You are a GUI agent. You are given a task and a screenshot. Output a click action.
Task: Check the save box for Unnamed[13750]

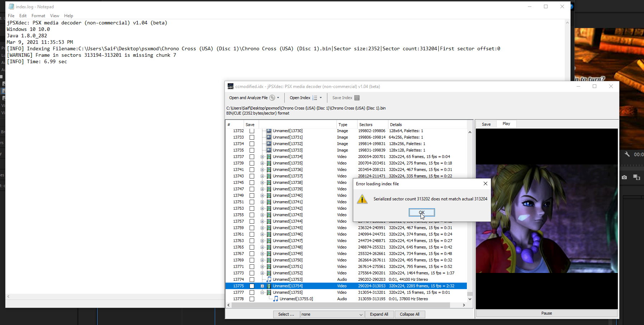(x=252, y=260)
